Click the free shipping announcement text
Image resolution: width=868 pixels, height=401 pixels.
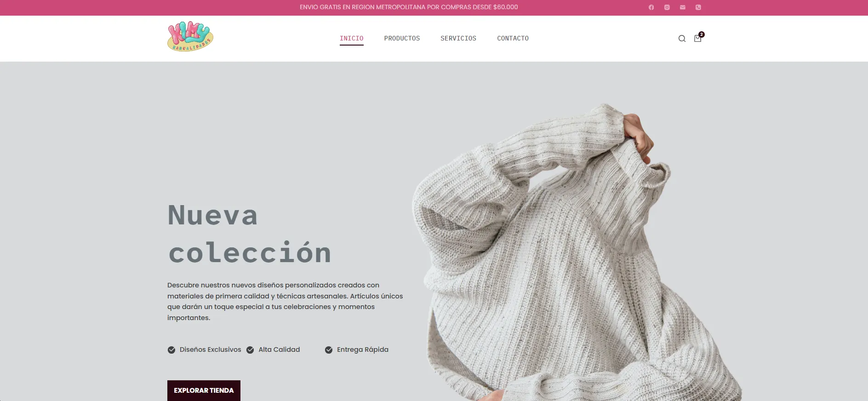tap(409, 7)
